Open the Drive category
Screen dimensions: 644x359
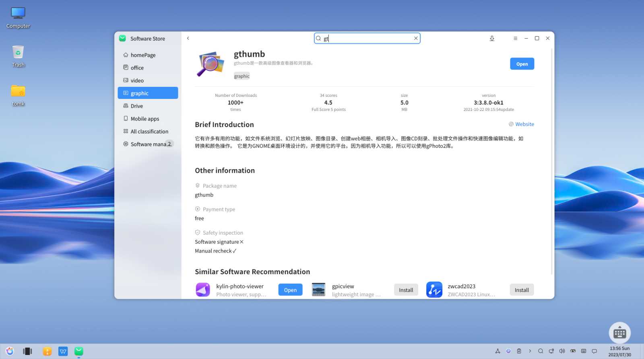point(148,106)
